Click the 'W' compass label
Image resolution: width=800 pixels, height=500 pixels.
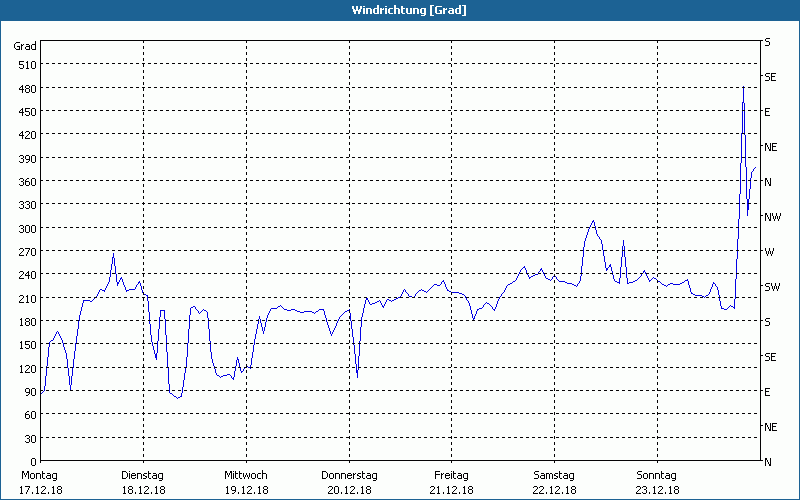[x=769, y=252]
